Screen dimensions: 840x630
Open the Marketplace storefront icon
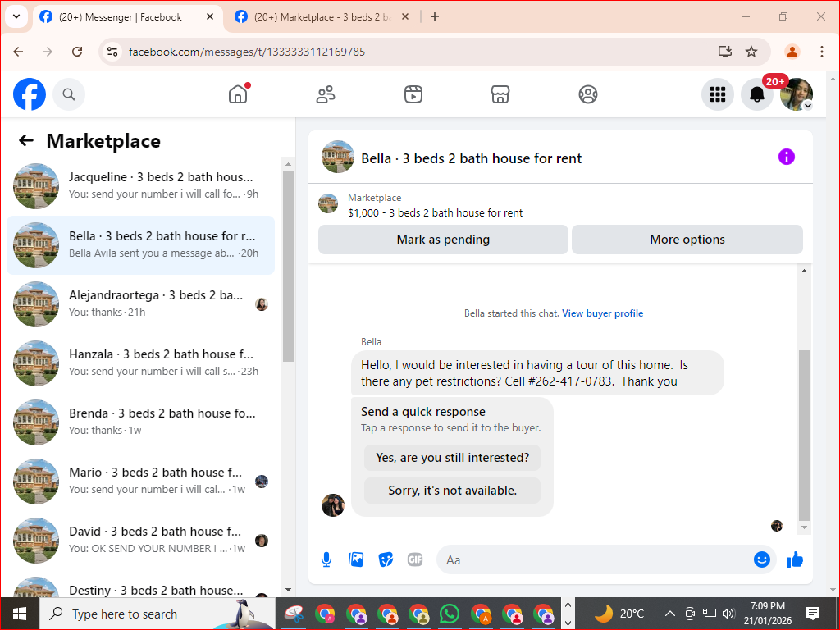point(500,94)
